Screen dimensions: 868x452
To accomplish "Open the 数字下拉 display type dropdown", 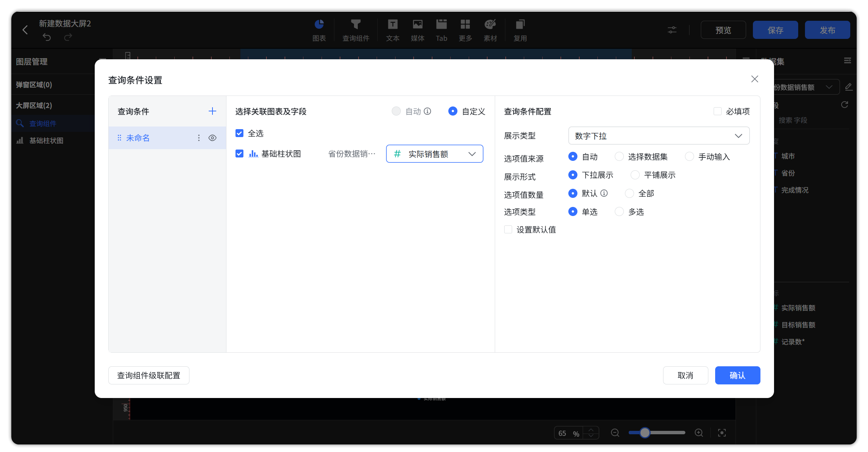I will point(659,136).
